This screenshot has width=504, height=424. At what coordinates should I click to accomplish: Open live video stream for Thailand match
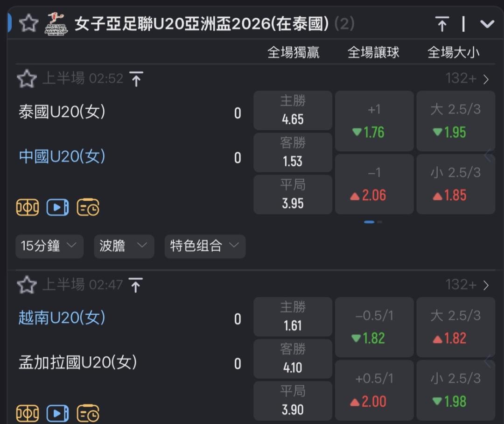(57, 207)
